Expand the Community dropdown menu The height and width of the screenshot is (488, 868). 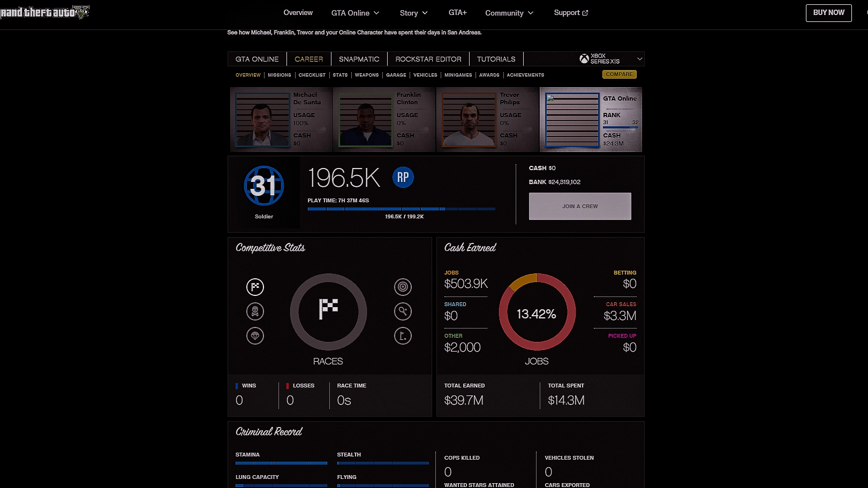tap(509, 13)
